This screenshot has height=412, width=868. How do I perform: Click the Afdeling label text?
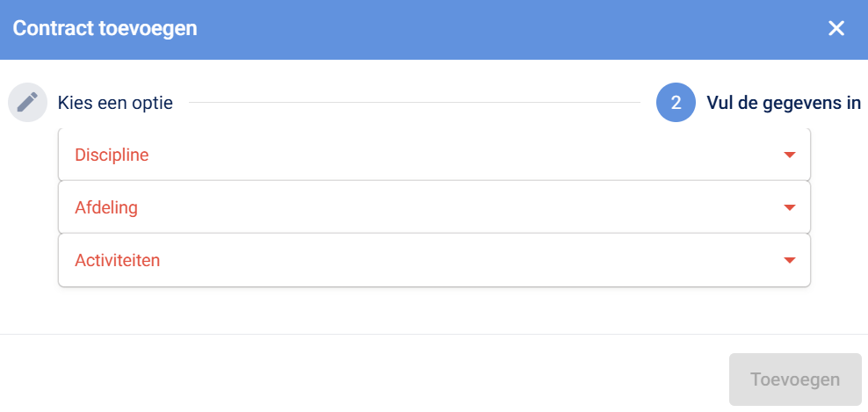coord(106,208)
